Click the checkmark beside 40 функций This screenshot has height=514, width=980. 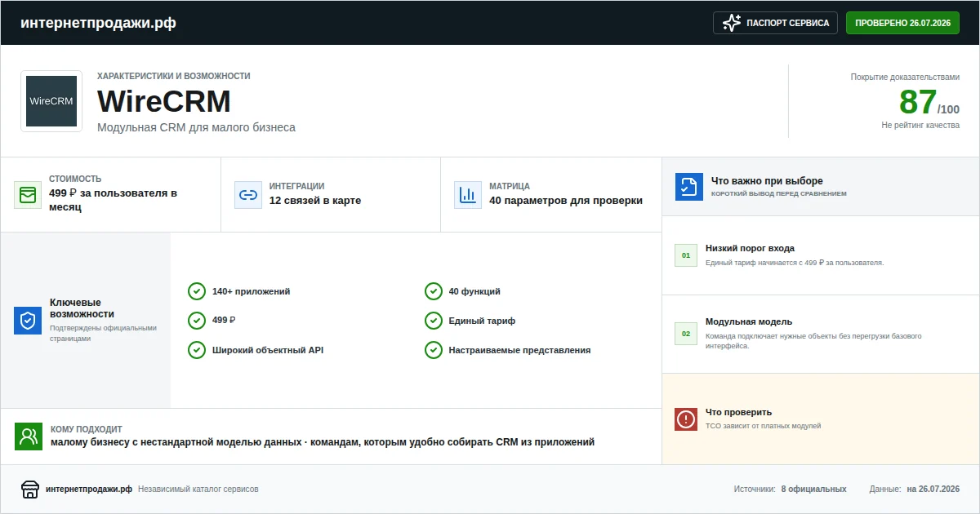(434, 291)
